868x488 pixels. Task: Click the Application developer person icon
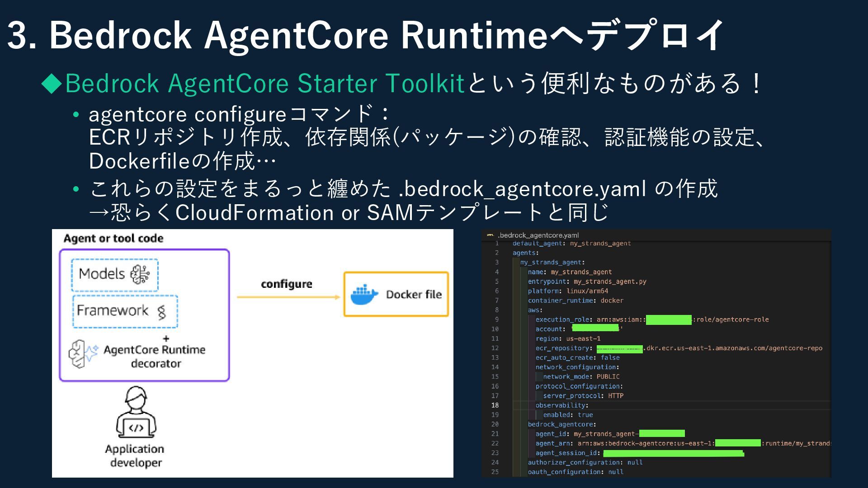click(136, 412)
